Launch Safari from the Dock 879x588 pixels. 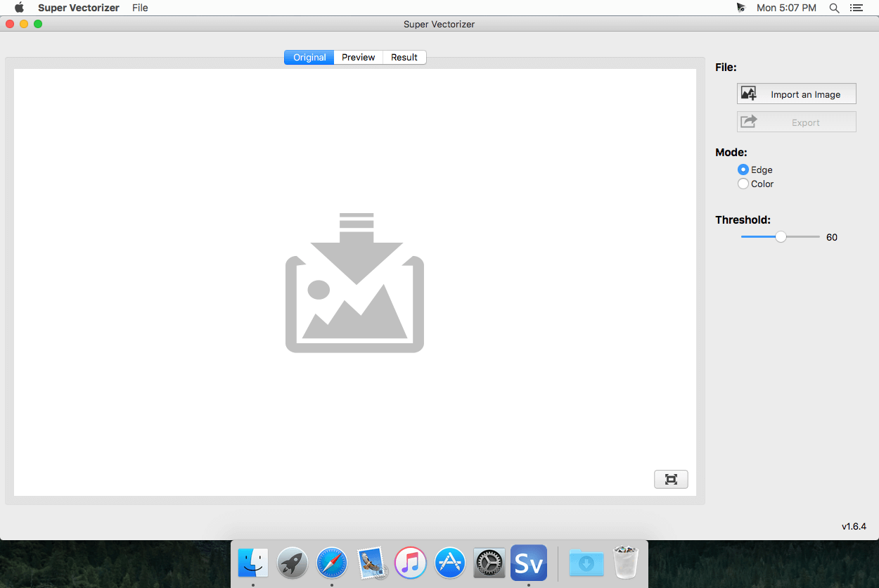[x=332, y=562]
